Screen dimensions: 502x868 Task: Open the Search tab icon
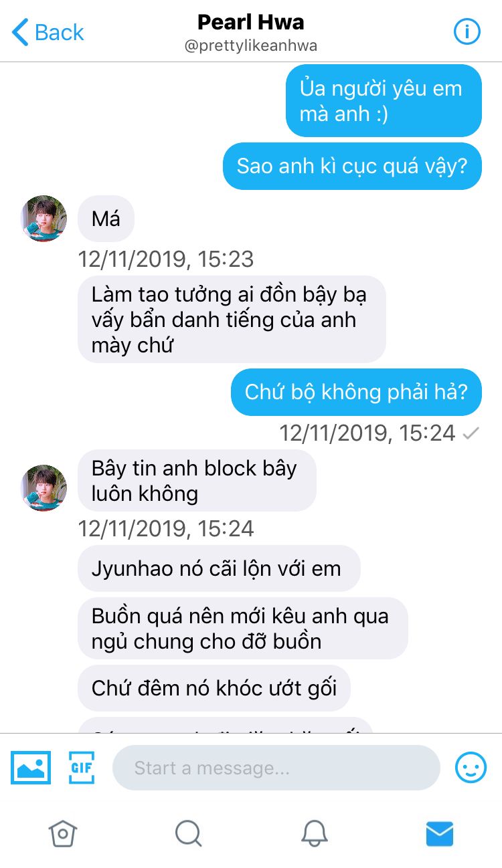[188, 833]
